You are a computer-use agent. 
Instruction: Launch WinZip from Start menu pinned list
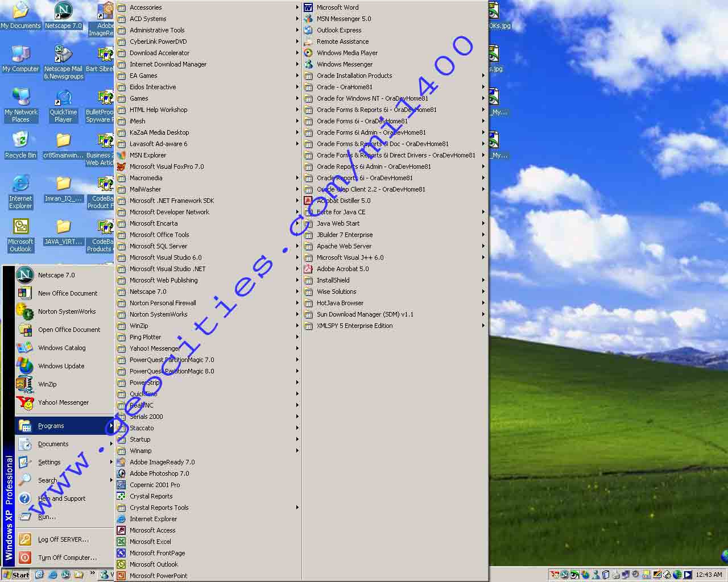(64, 384)
